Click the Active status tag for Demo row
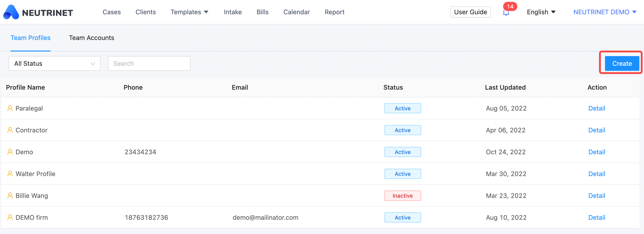 [403, 152]
